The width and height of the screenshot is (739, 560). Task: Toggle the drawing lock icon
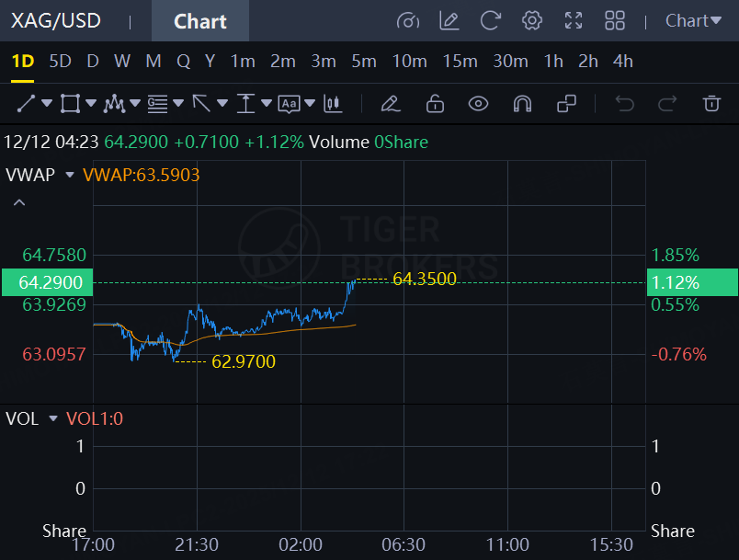(435, 104)
